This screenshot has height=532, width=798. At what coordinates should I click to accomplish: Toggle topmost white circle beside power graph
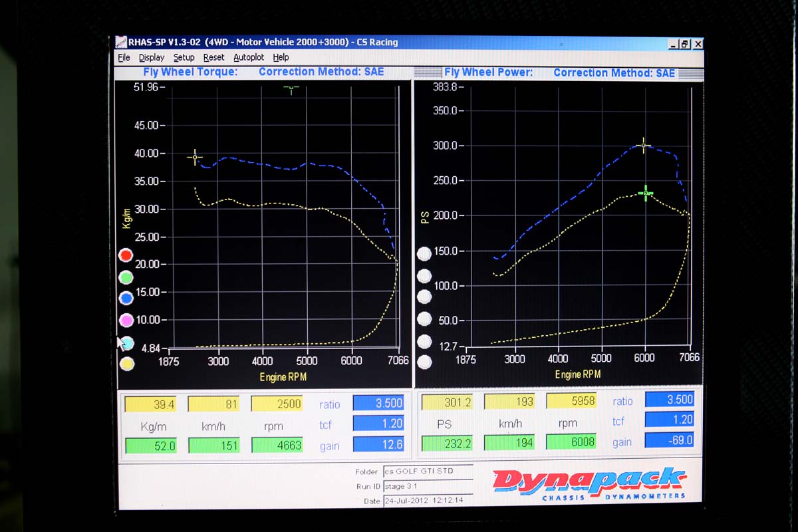pyautogui.click(x=424, y=254)
